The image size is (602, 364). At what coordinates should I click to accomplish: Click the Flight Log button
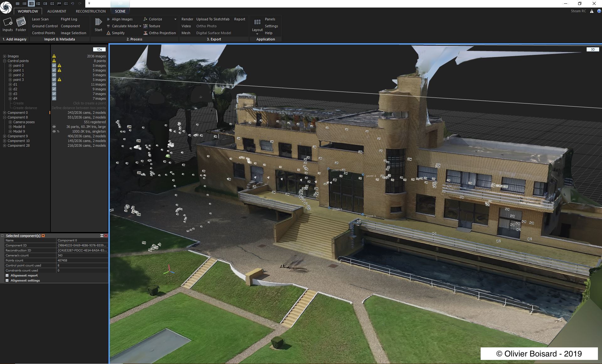69,19
